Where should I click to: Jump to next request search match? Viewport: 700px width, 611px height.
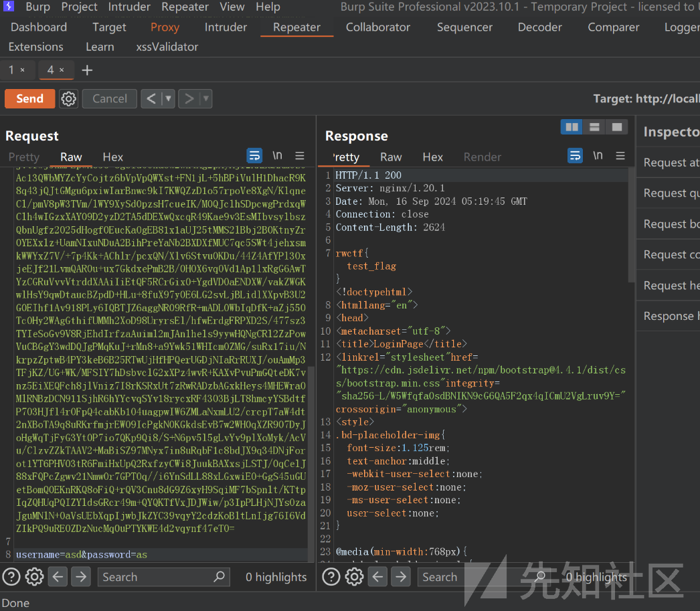pyautogui.click(x=81, y=577)
